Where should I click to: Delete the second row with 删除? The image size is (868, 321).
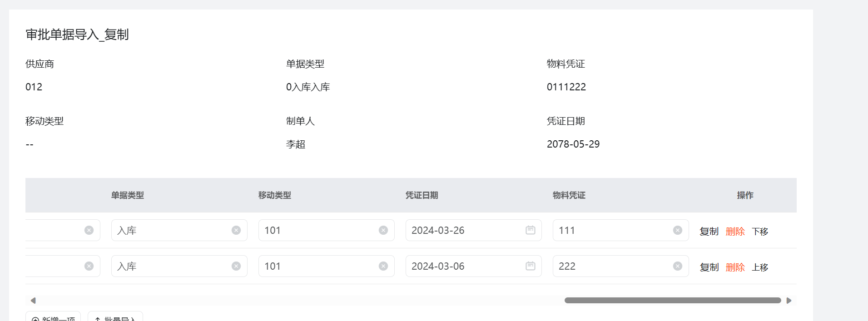point(735,267)
